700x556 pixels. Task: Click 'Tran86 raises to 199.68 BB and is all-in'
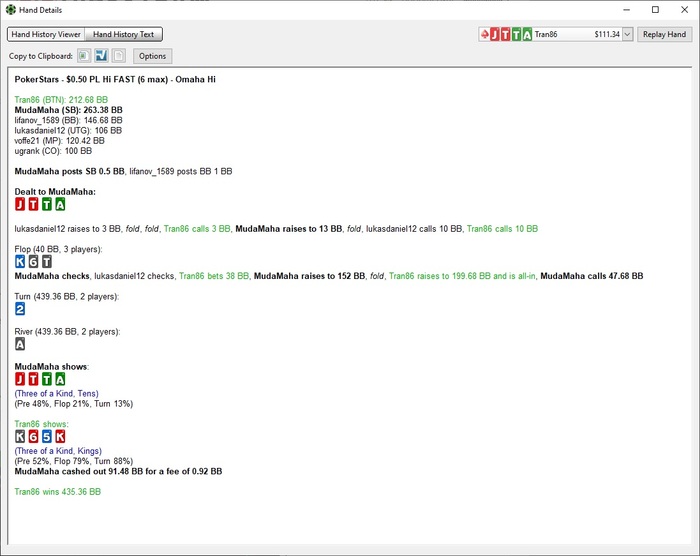(x=462, y=276)
